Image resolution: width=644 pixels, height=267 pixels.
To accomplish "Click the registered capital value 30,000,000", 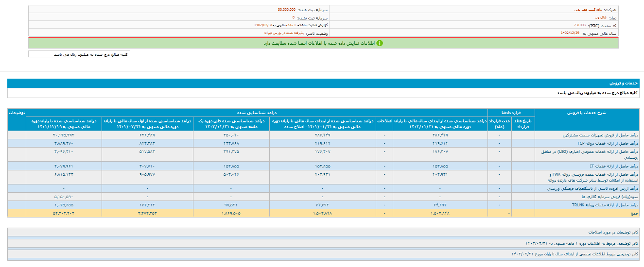I will click(x=286, y=10).
